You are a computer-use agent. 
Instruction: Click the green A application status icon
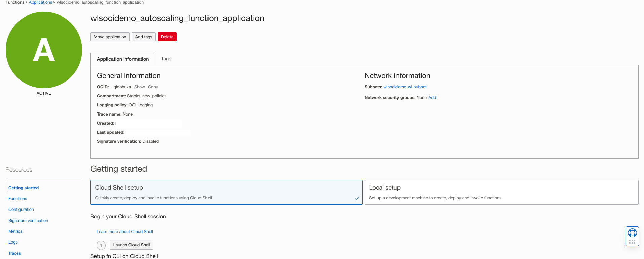pyautogui.click(x=44, y=50)
